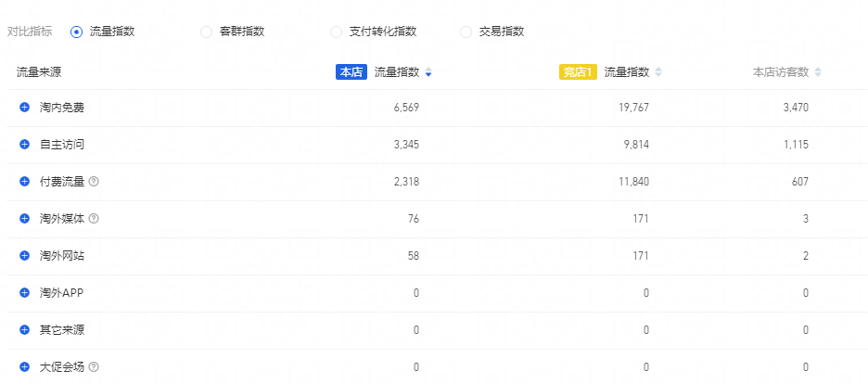Click the value 2,318
Screen dimensions: 868x384
tap(406, 182)
